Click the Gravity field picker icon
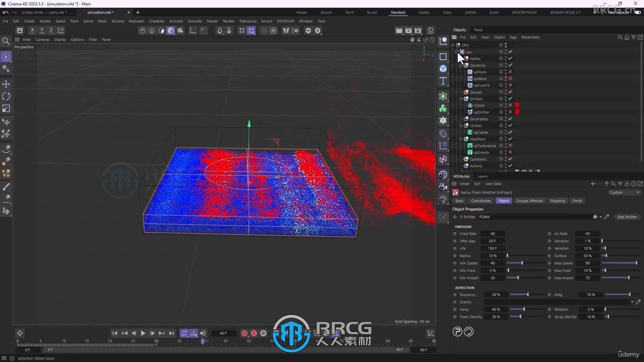644x362 pixels. 638,302
